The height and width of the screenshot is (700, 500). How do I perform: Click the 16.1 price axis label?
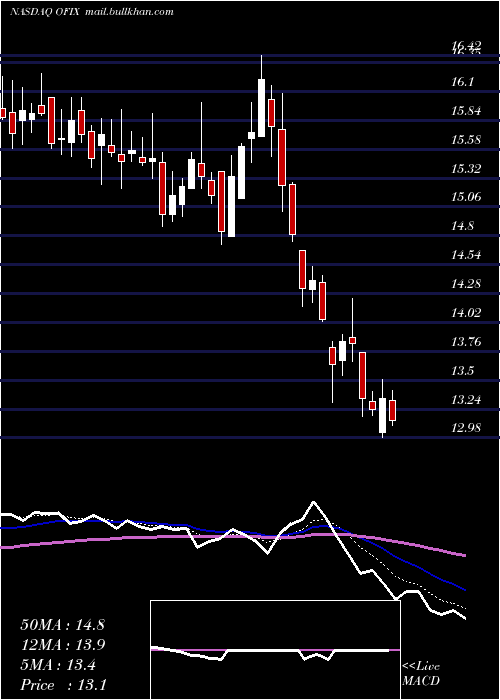coord(462,82)
